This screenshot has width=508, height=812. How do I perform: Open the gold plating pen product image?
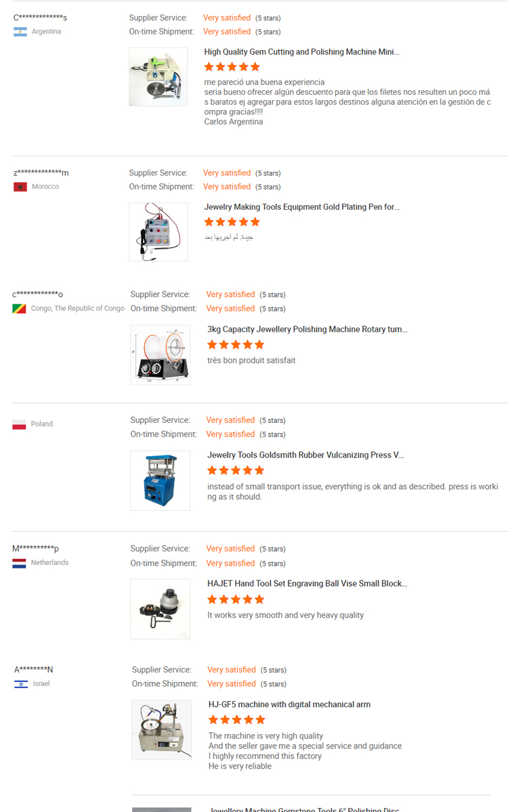pos(158,231)
